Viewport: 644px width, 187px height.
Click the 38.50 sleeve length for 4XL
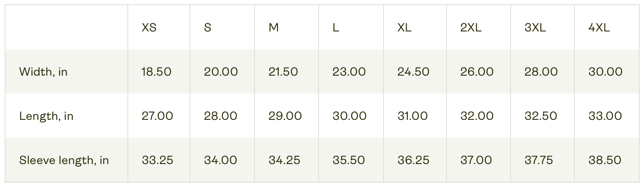pos(605,160)
